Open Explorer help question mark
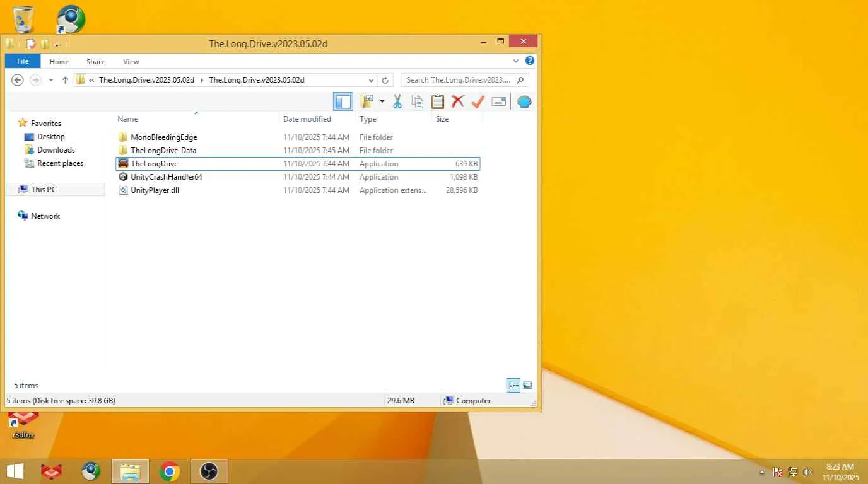Screen dimensions: 868x484 (530, 61)
